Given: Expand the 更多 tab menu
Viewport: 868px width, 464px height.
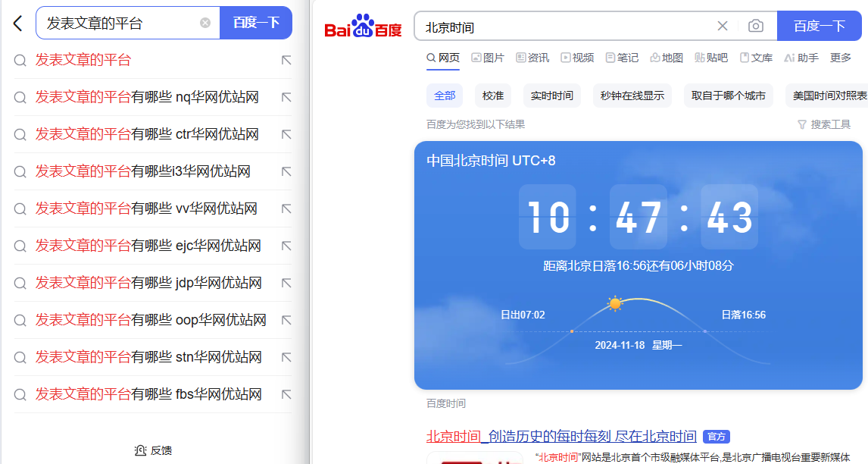Looking at the screenshot, I should [840, 58].
